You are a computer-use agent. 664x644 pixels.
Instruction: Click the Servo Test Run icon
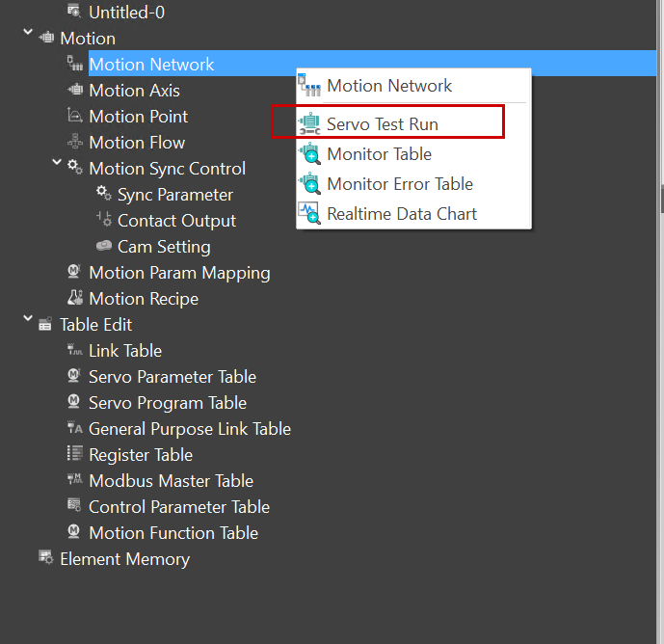pyautogui.click(x=309, y=124)
